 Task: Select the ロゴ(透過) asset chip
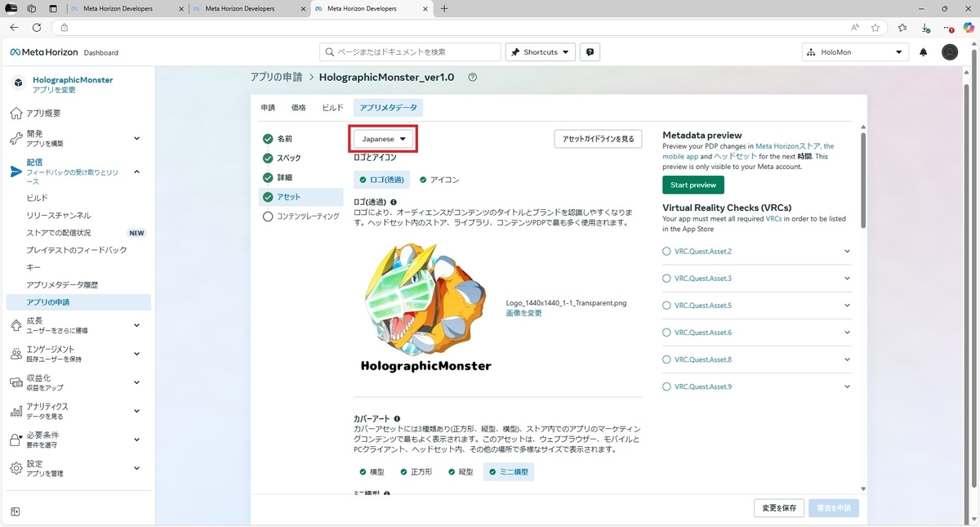tap(380, 180)
